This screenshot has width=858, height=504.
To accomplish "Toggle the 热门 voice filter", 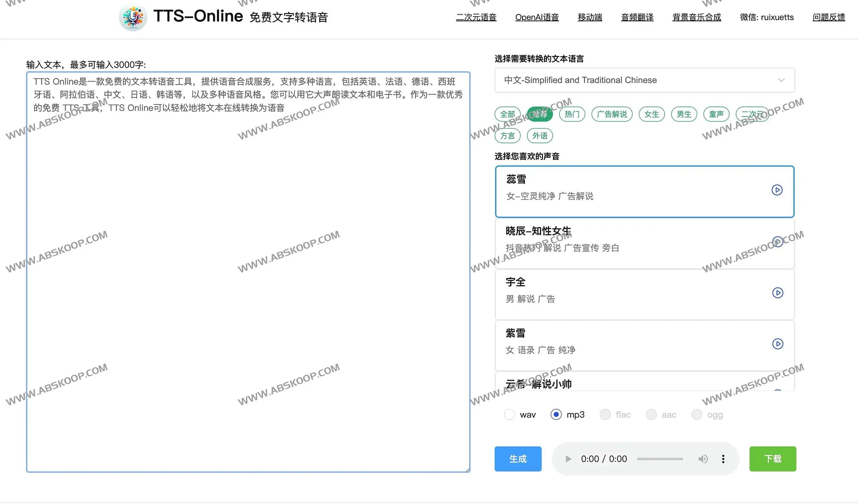I will pyautogui.click(x=572, y=114).
